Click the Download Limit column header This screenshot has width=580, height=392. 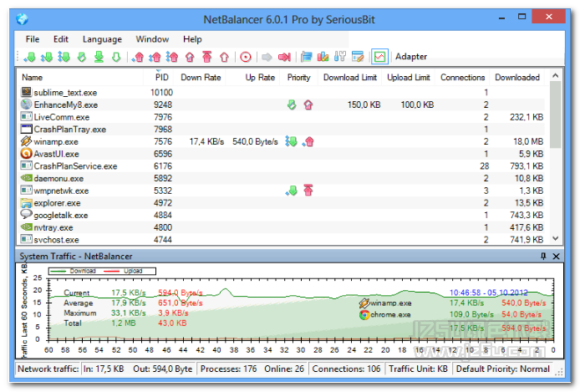tap(350, 77)
